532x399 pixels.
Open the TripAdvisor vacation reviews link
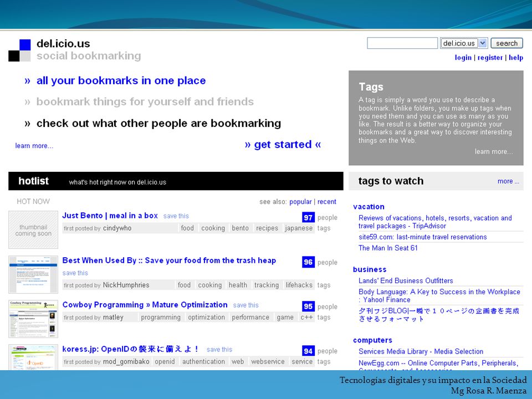435,222
